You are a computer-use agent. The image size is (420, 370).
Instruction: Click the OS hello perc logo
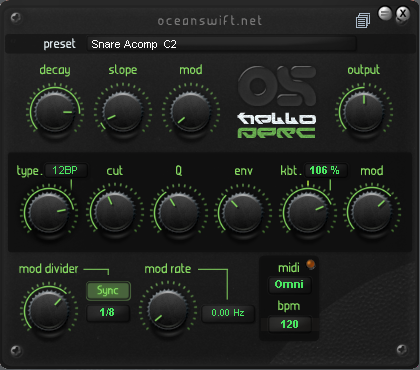click(277, 102)
